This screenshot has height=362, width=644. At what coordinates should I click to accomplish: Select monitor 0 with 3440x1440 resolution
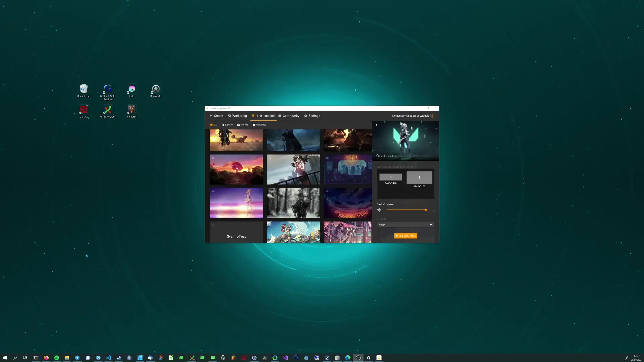click(391, 177)
